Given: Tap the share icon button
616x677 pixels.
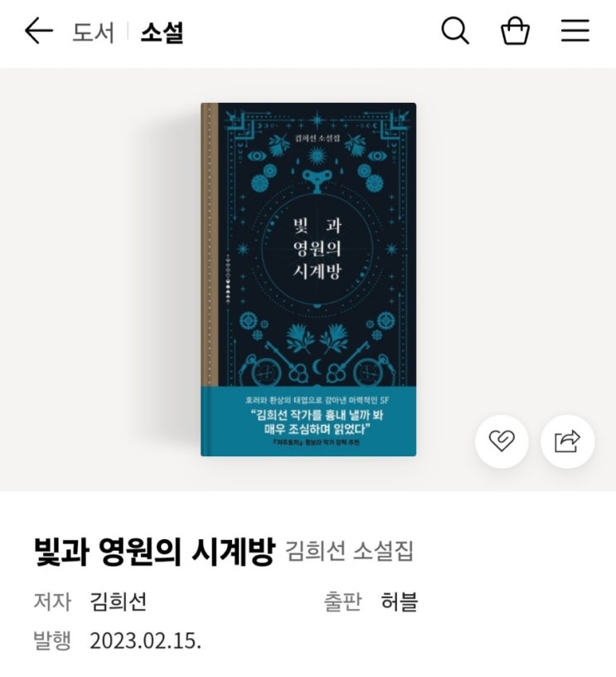Looking at the screenshot, I should pyautogui.click(x=567, y=441).
